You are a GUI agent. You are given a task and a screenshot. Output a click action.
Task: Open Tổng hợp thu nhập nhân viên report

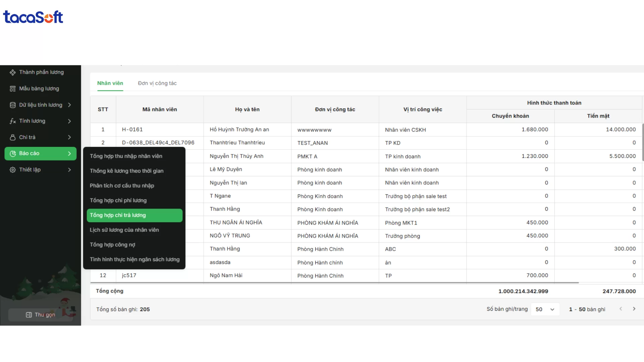(x=126, y=156)
